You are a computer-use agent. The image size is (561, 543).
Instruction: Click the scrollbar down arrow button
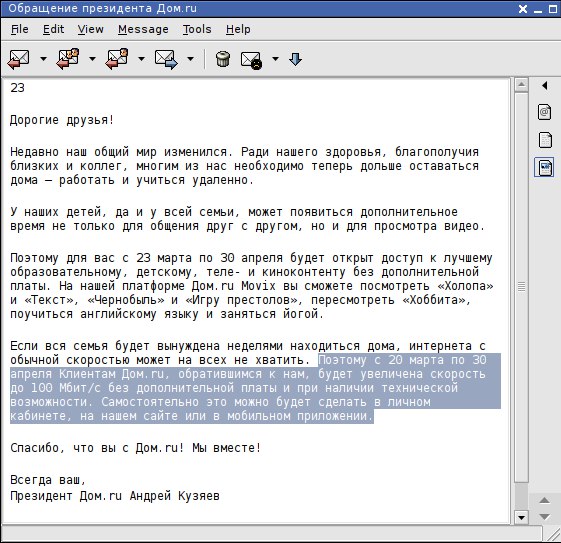521,517
